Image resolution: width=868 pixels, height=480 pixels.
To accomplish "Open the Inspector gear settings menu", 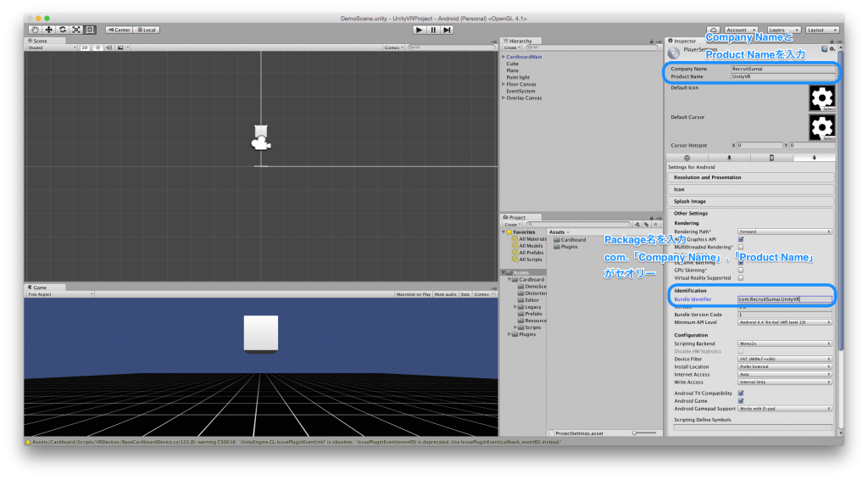I will [x=832, y=49].
